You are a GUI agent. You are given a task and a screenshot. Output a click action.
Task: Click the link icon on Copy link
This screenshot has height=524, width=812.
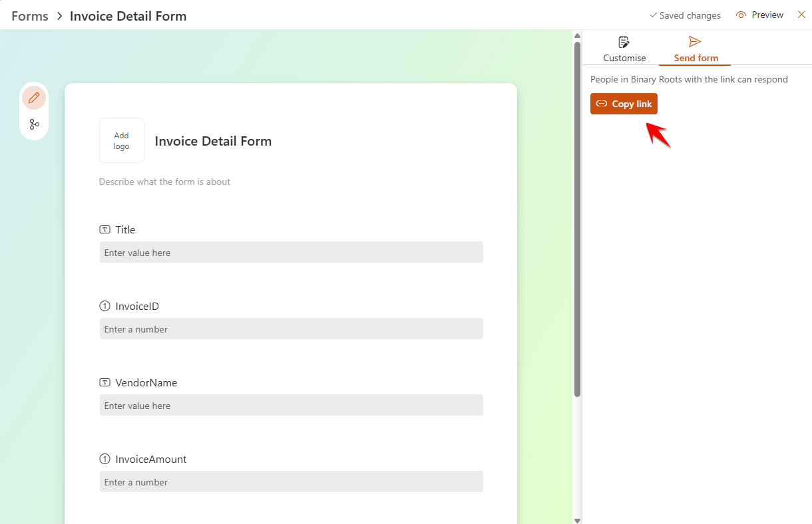pyautogui.click(x=602, y=104)
